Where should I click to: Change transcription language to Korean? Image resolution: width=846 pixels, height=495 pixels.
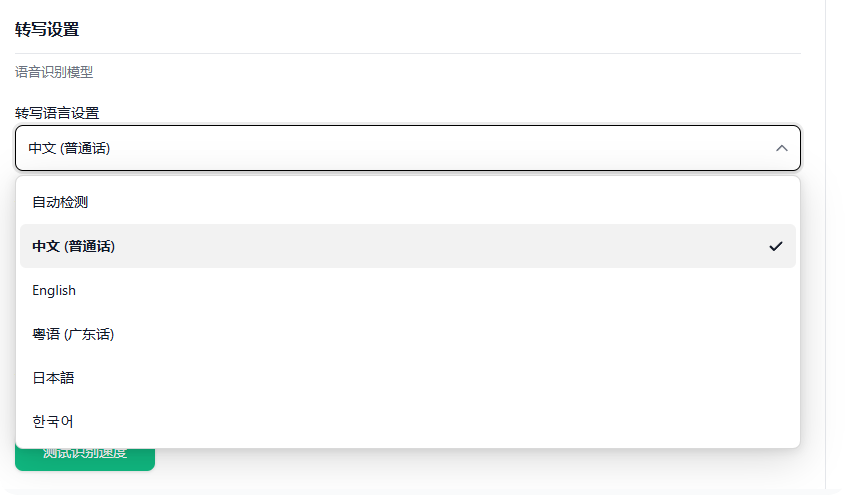[53, 422]
